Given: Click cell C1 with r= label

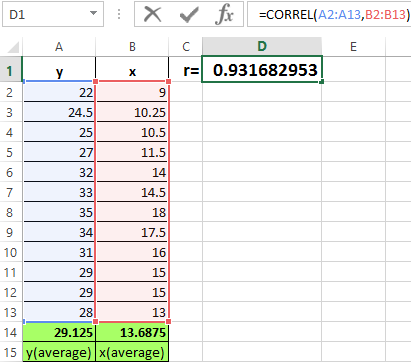Looking at the screenshot, I should (x=186, y=69).
